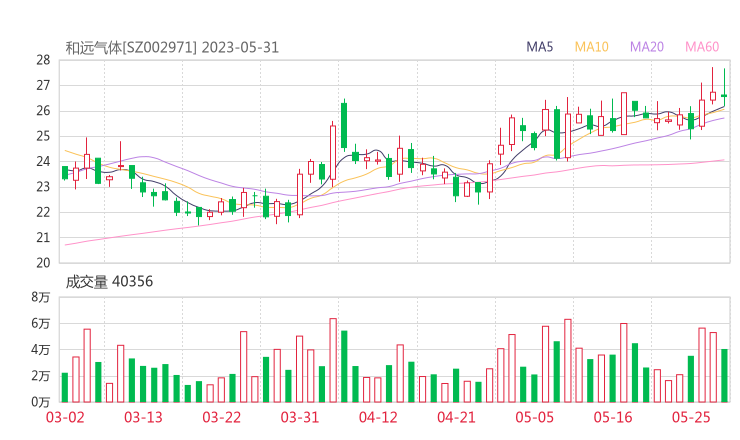Image resolution: width=740 pixels, height=440 pixels.
Task: Click the volume axis label 4万
Action: click(x=41, y=350)
